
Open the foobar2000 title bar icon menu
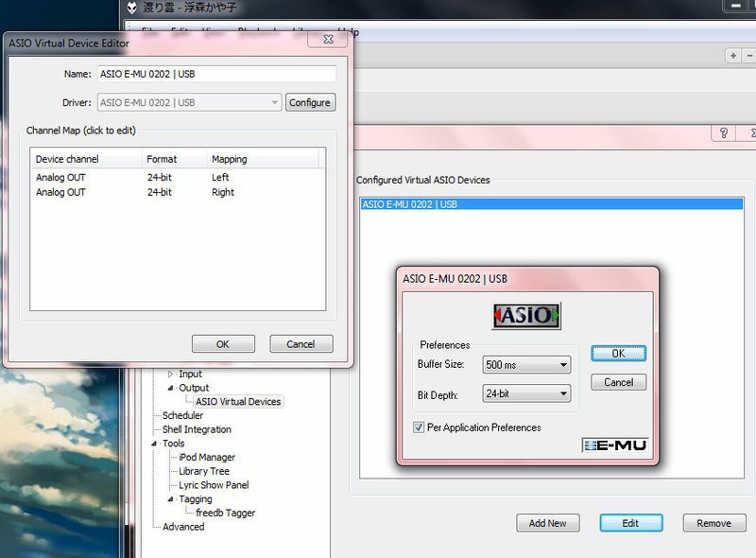[x=131, y=8]
